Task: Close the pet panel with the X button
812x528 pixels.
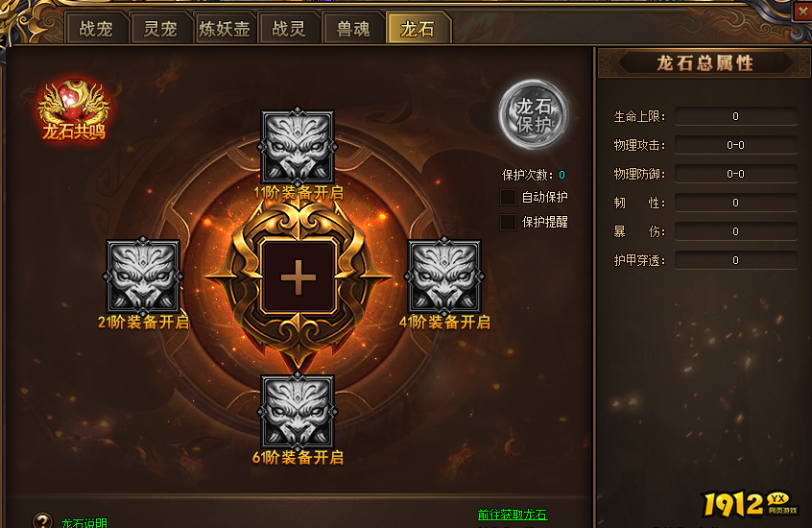Action: 802,11
